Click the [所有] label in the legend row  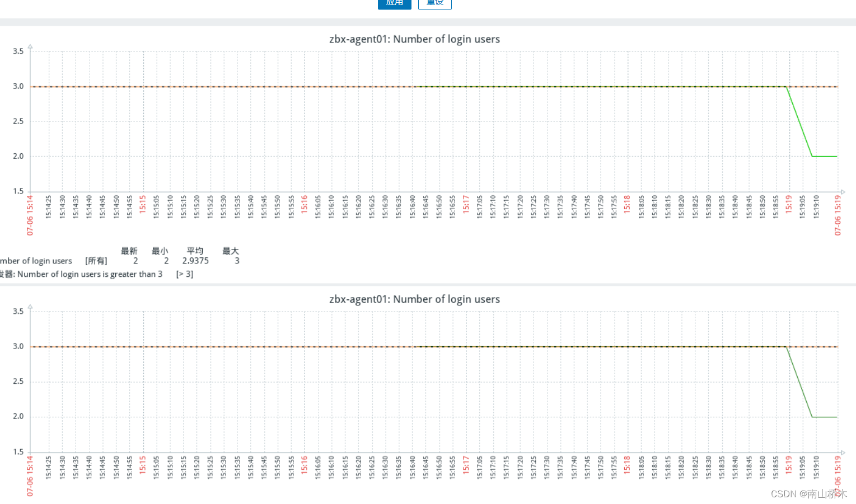[96, 261]
